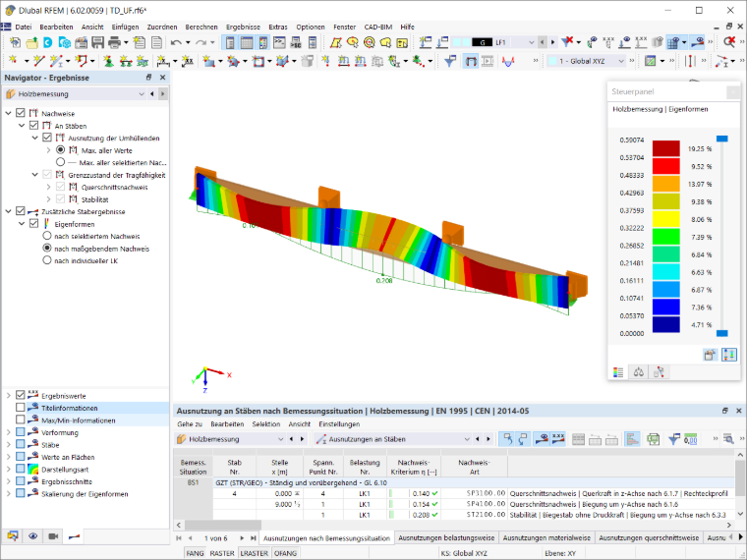Expand the Querschnittsnachweis tree node
The width and height of the screenshot is (747, 560).
coord(48,187)
